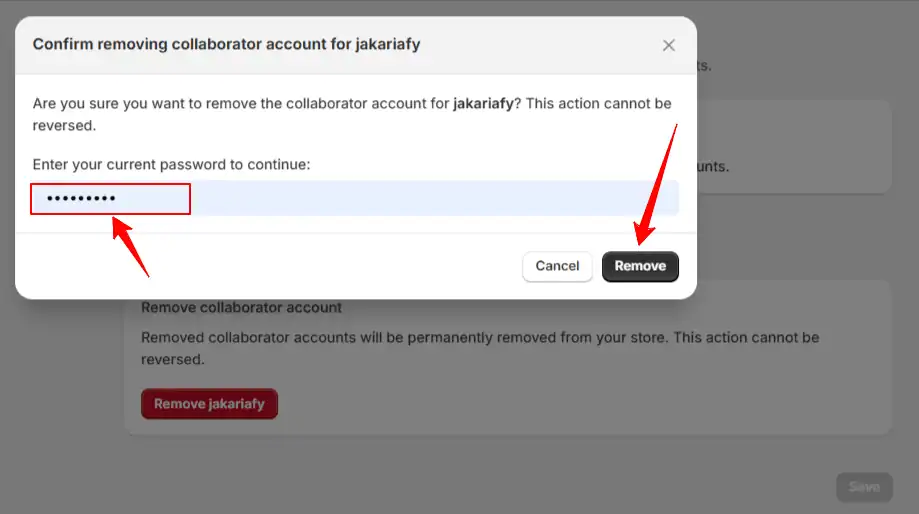
Task: Click the 'Remove collaborator account' heading behind dialog
Action: tap(241, 308)
